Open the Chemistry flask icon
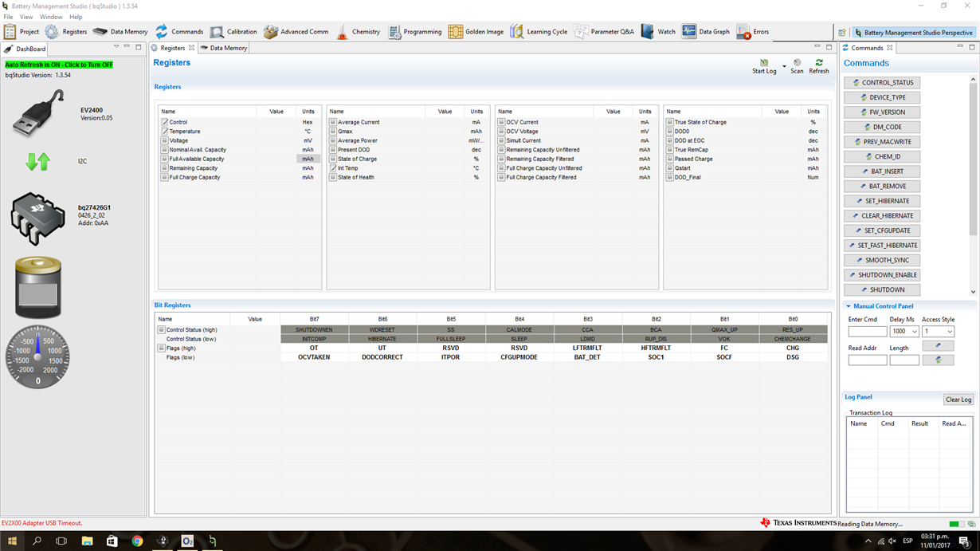The width and height of the screenshot is (980, 551). 342,32
